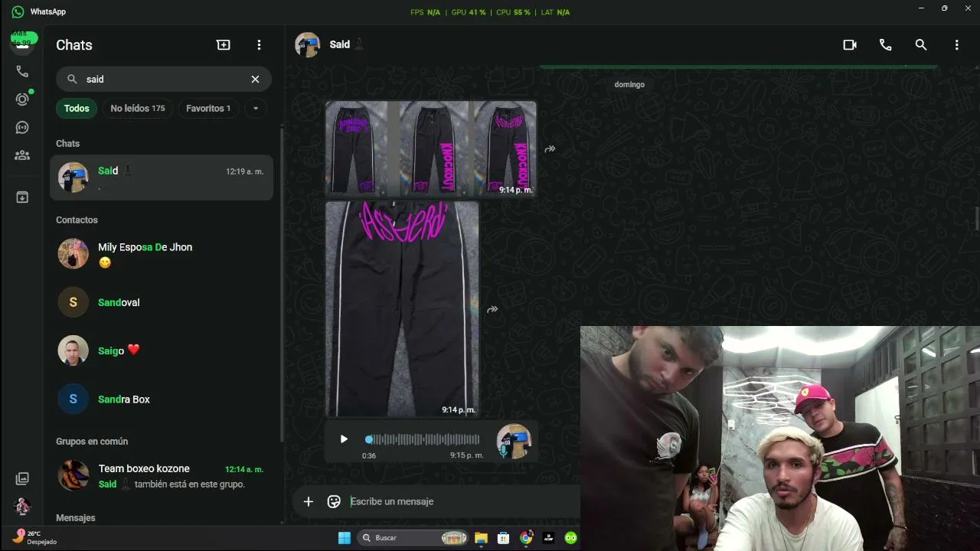Open the Chats panel three-dot menu
This screenshot has width=980, height=551.
pos(260,45)
